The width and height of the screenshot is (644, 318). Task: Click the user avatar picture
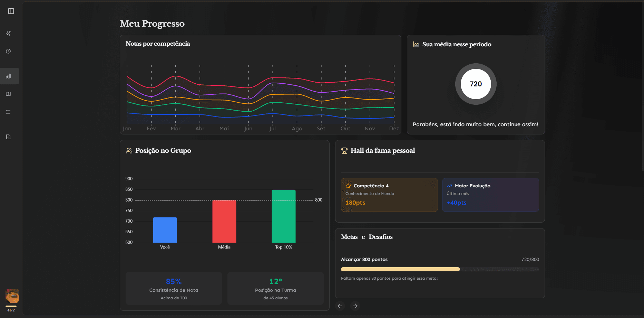12,296
